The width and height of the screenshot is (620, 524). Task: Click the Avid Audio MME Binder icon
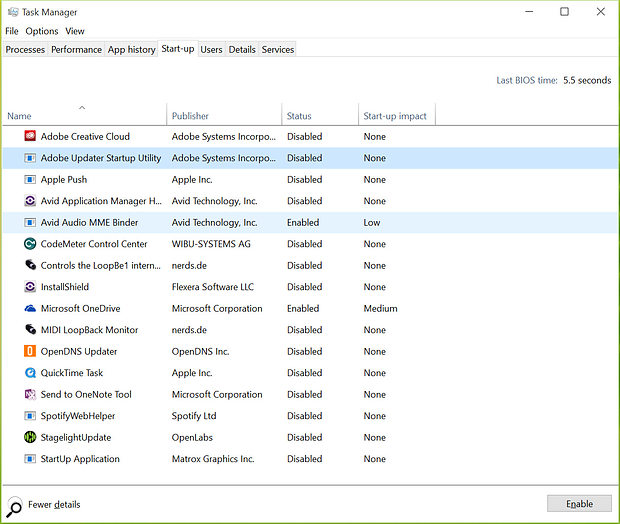(x=30, y=223)
